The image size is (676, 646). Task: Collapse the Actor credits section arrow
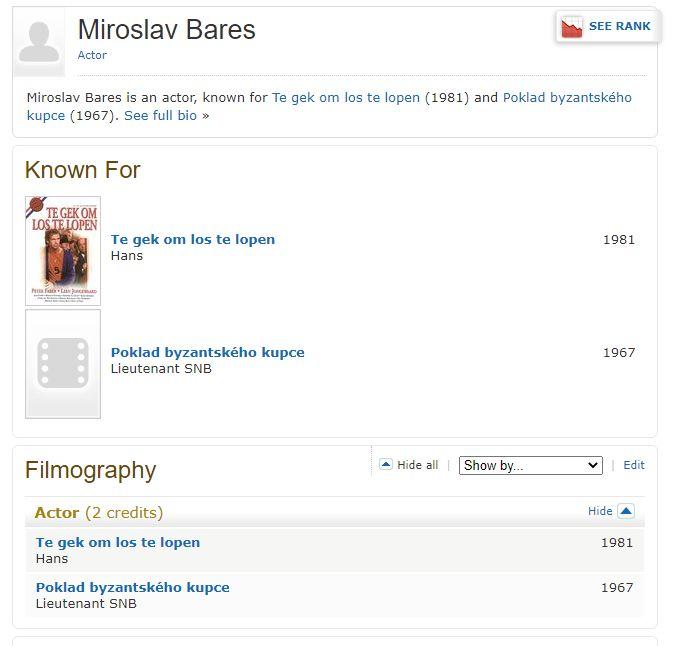(626, 511)
